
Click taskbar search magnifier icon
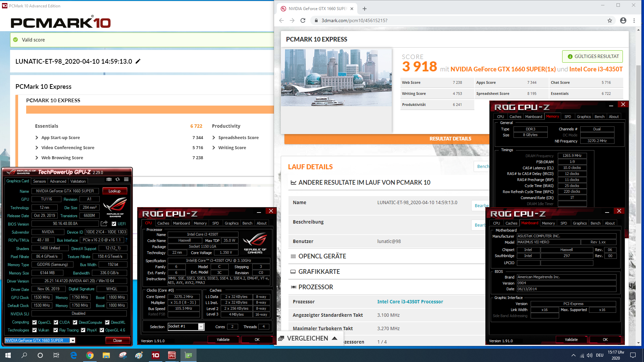coord(24,355)
